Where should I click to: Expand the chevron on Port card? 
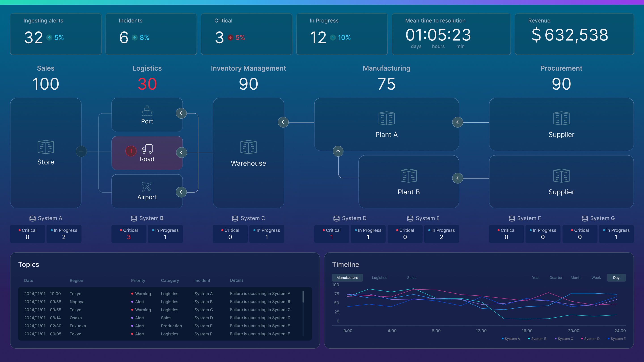181,113
